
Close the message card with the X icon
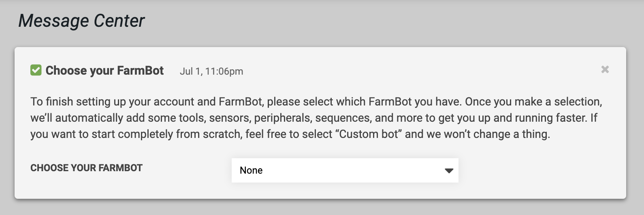pyautogui.click(x=605, y=70)
